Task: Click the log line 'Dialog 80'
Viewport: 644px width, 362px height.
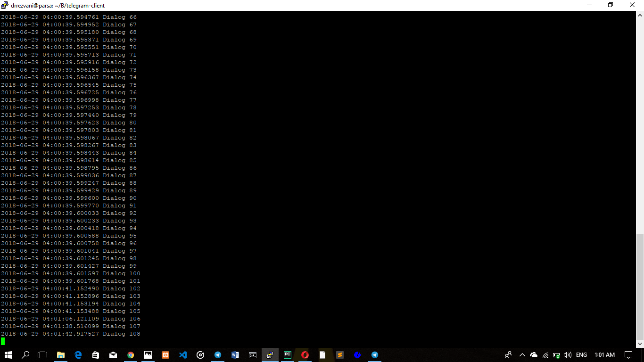Action: tap(69, 123)
